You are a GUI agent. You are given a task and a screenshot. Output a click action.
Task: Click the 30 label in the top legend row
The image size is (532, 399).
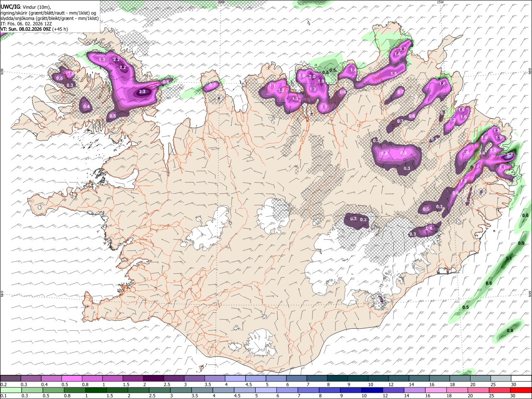point(514,384)
